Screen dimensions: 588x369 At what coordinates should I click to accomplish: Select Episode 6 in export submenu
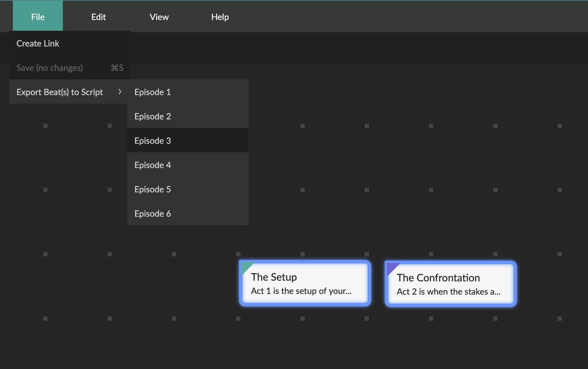click(x=188, y=213)
